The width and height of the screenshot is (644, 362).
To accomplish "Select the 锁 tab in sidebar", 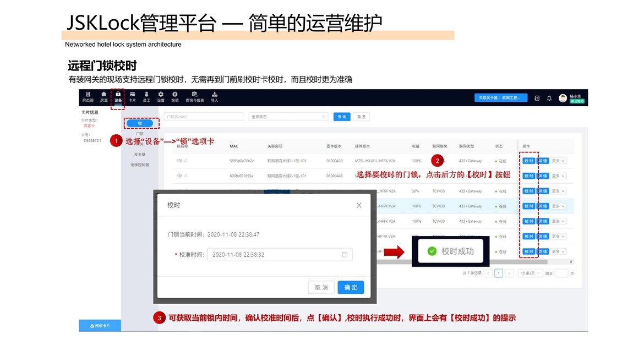I will [x=140, y=123].
